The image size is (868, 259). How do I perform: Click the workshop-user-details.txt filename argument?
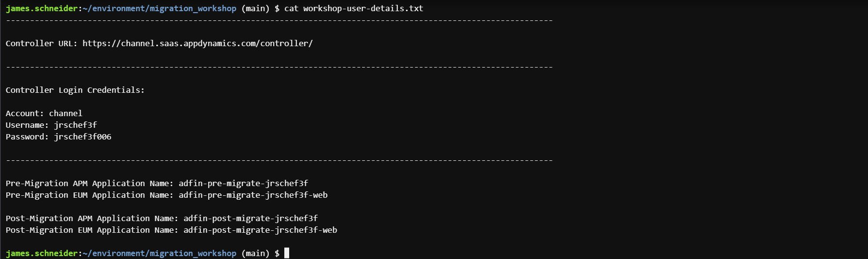363,8
